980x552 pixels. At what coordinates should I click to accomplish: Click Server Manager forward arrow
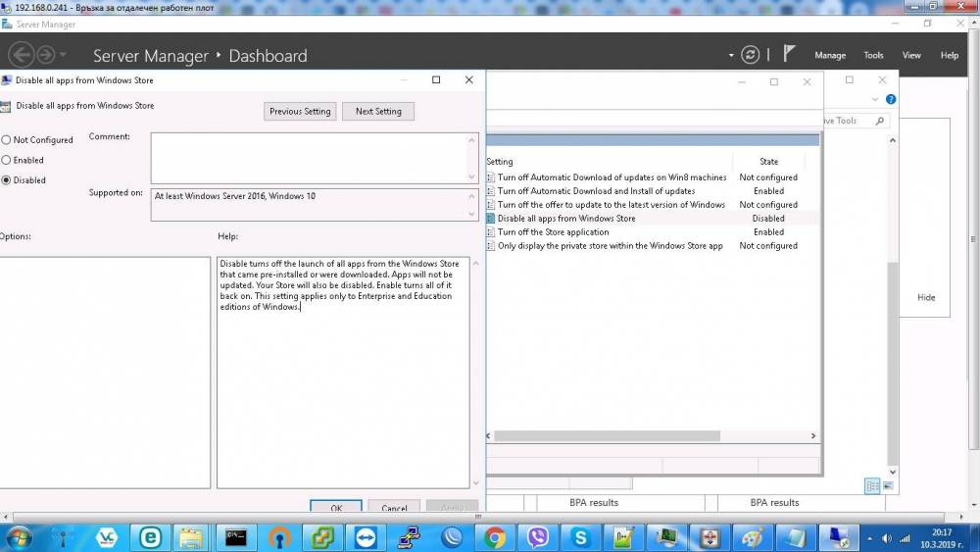[46, 55]
